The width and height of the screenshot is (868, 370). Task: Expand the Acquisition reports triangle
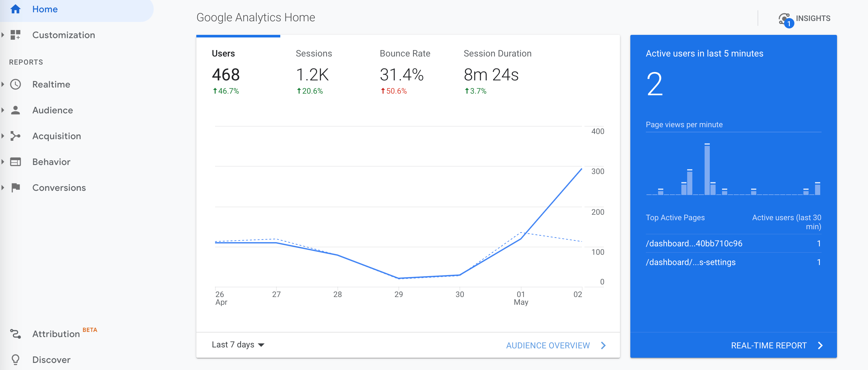tap(3, 136)
